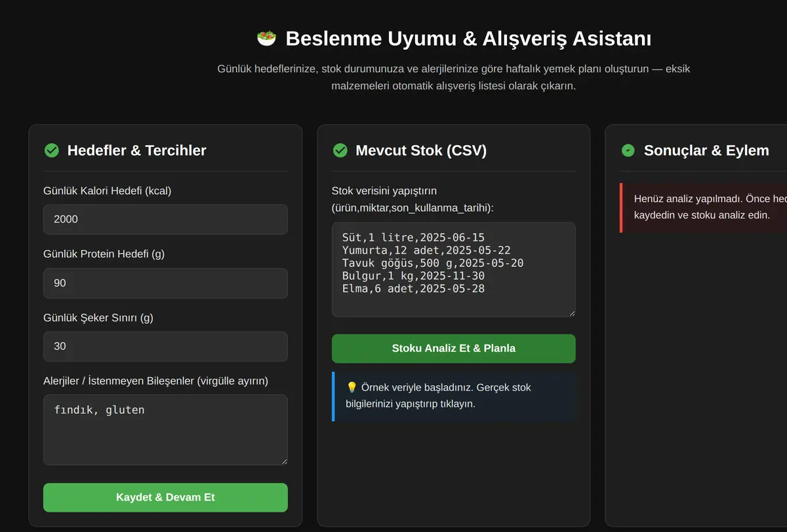Focus the Günlük Kalori Hedefi field showing 2000
The width and height of the screenshot is (787, 532).
tap(165, 219)
